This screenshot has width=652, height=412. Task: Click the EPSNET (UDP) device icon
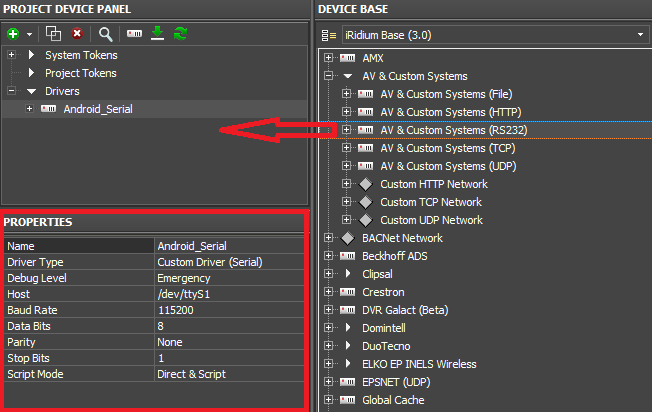348,382
